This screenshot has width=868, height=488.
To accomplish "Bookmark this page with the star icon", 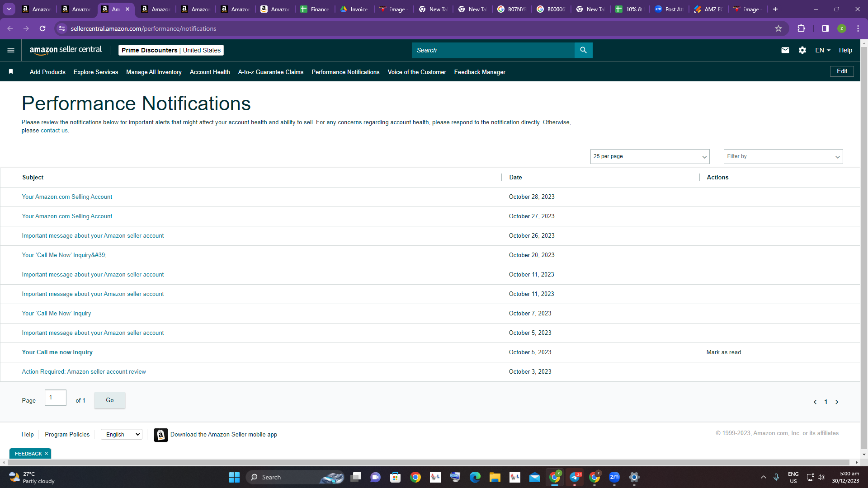I will [778, 28].
